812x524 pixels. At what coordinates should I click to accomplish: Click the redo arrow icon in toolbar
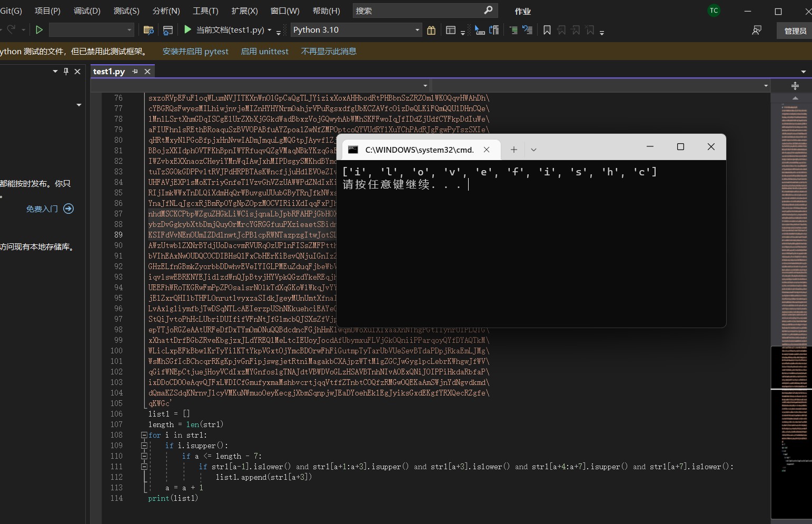[x=12, y=29]
